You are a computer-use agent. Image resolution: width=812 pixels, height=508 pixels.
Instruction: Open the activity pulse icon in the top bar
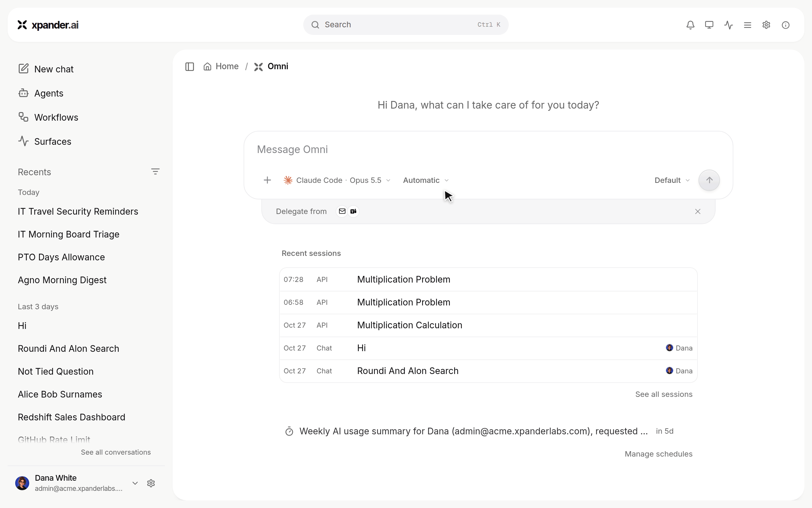(x=729, y=25)
